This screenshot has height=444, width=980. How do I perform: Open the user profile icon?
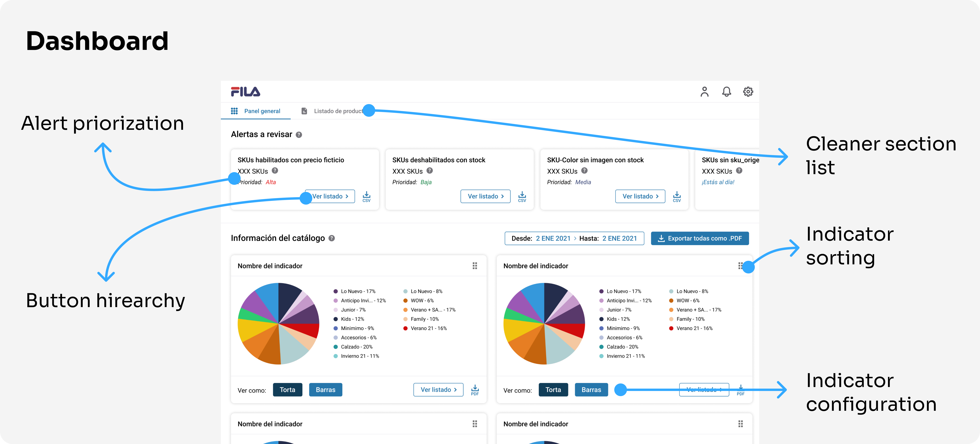pos(704,92)
